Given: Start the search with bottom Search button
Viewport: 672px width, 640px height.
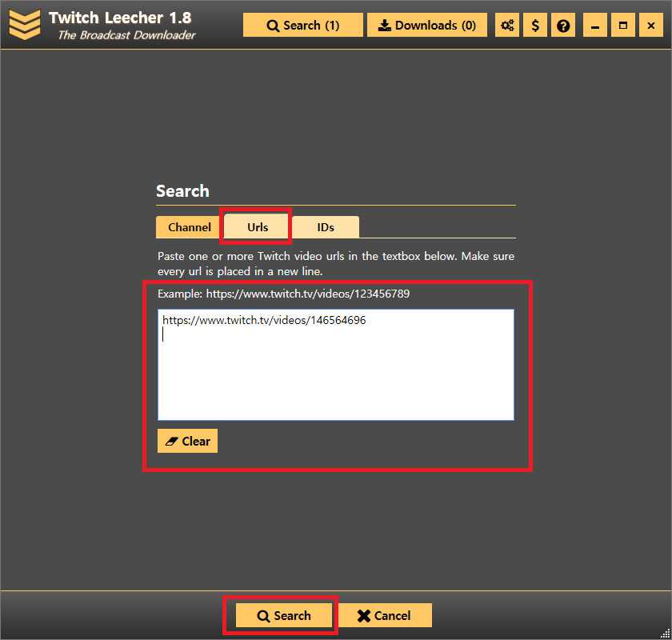Looking at the screenshot, I should click(x=283, y=615).
